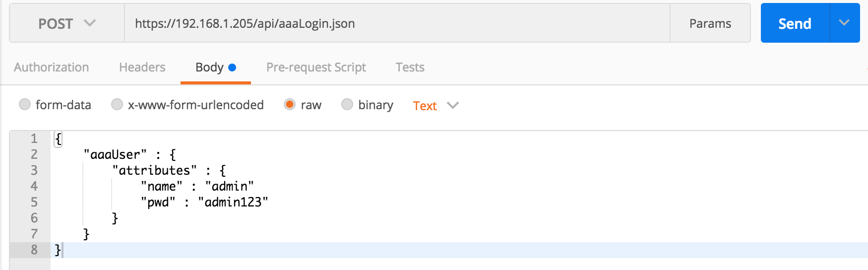Select the binary radio option
The height and width of the screenshot is (270, 868).
click(347, 104)
